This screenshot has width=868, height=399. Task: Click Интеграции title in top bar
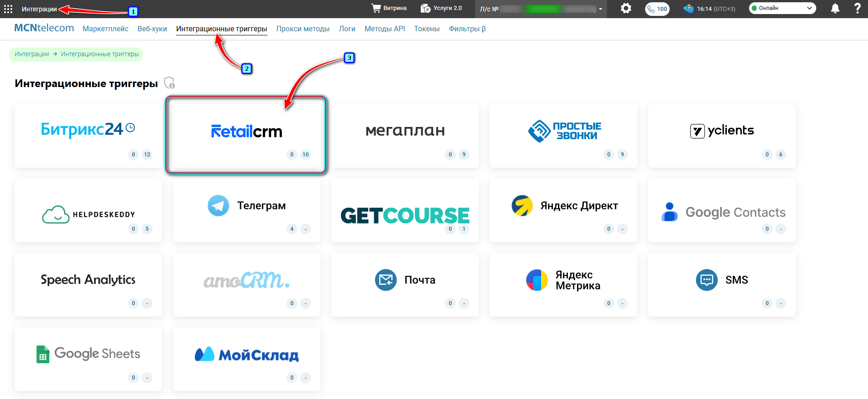pos(39,9)
